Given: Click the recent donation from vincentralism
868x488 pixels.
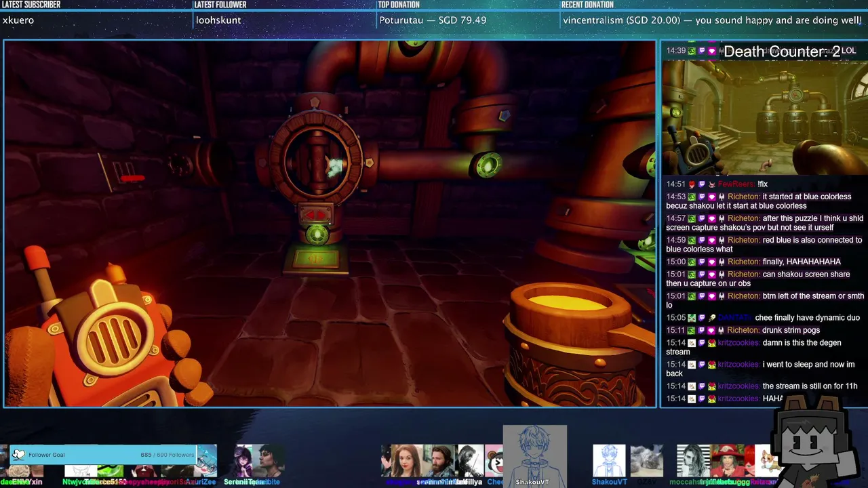Looking at the screenshot, I should coord(712,20).
